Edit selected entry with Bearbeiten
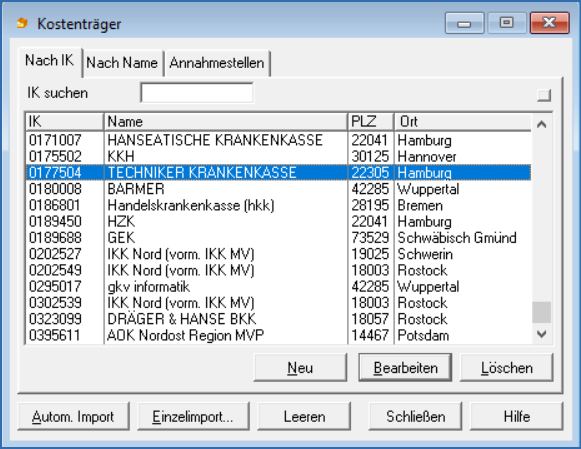Image resolution: width=581 pixels, height=449 pixels. click(405, 368)
